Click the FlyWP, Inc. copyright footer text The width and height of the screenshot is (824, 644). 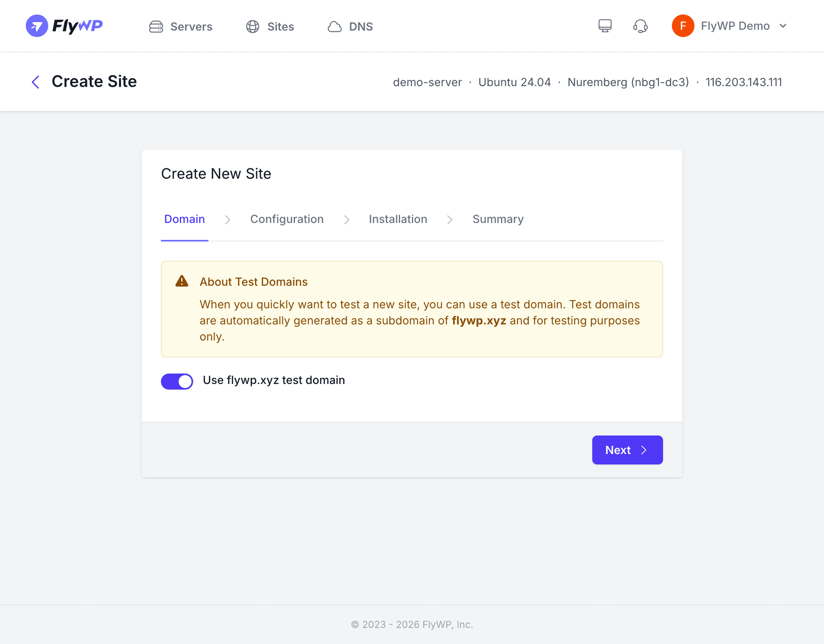point(412,624)
